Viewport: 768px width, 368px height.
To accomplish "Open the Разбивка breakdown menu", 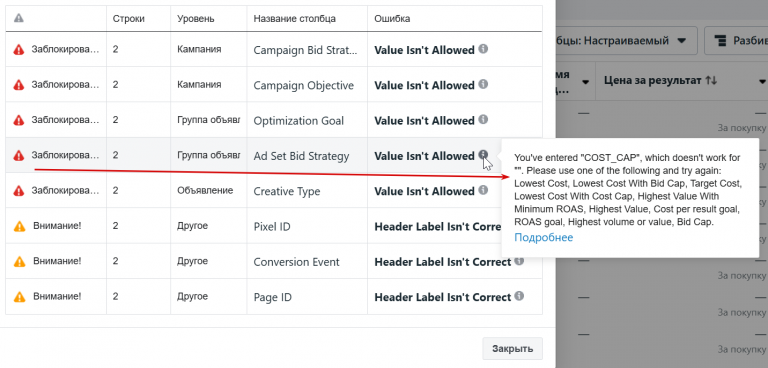I will click(736, 41).
